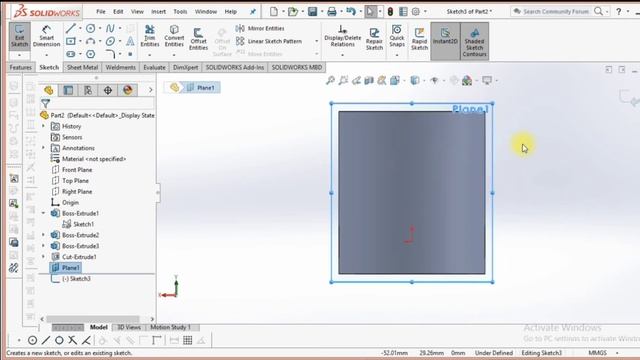Open the Help menu
The width and height of the screenshot is (640, 360).
point(231,11)
